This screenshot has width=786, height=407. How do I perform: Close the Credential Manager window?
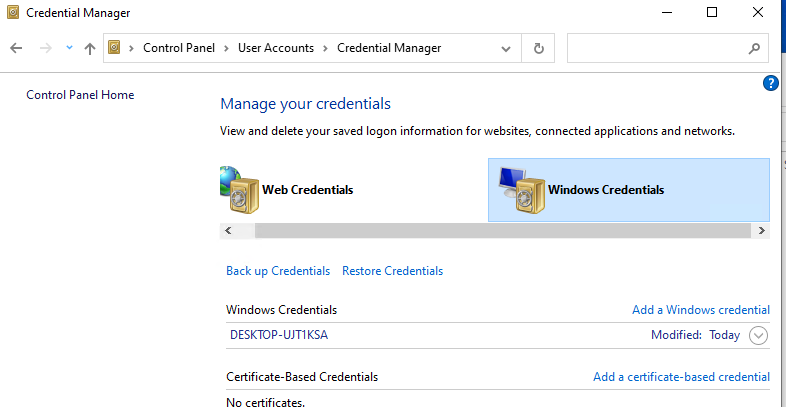point(758,13)
